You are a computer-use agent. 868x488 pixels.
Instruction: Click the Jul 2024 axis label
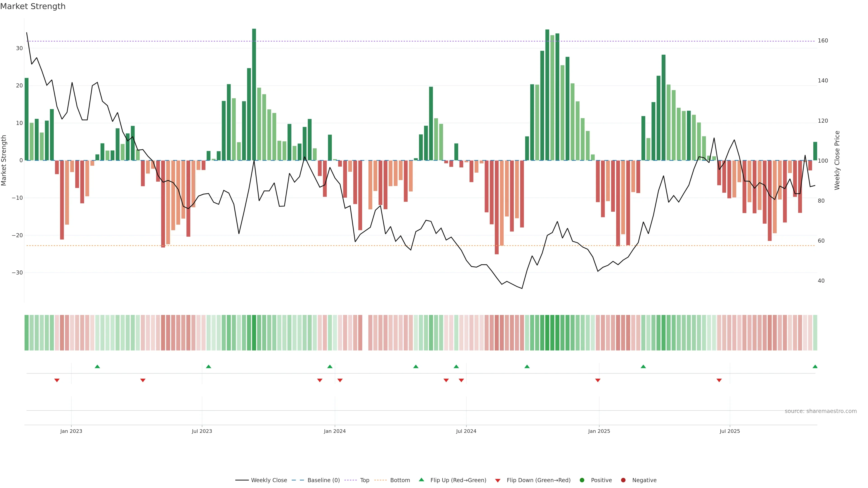click(466, 431)
